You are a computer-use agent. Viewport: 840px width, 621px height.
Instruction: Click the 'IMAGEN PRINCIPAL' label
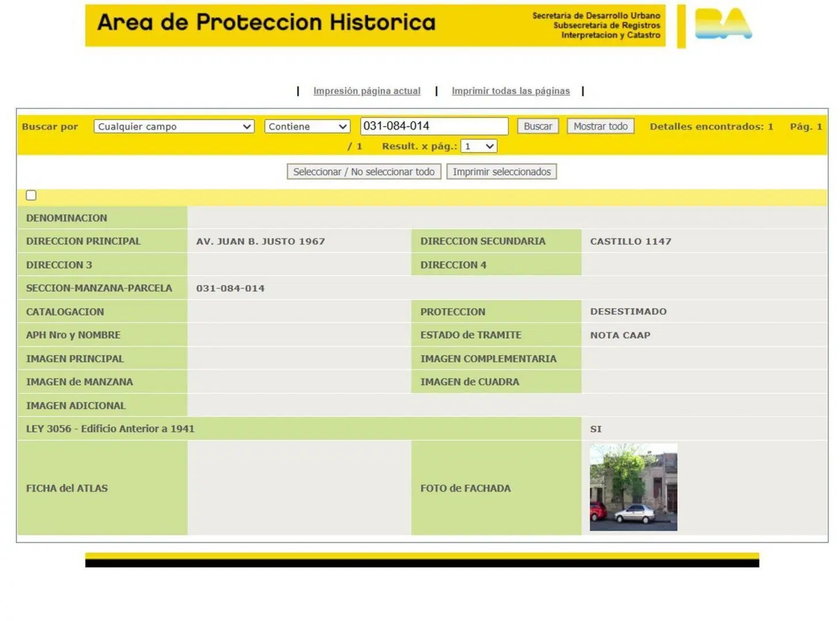pos(75,359)
